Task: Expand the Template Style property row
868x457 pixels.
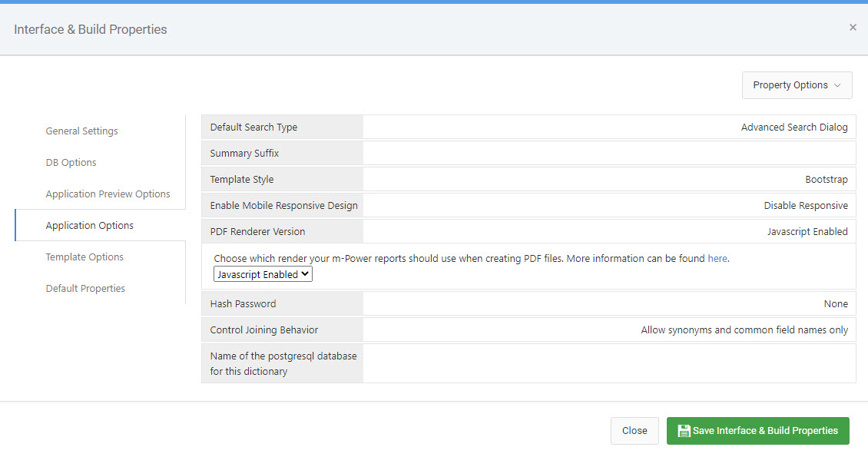Action: click(528, 179)
